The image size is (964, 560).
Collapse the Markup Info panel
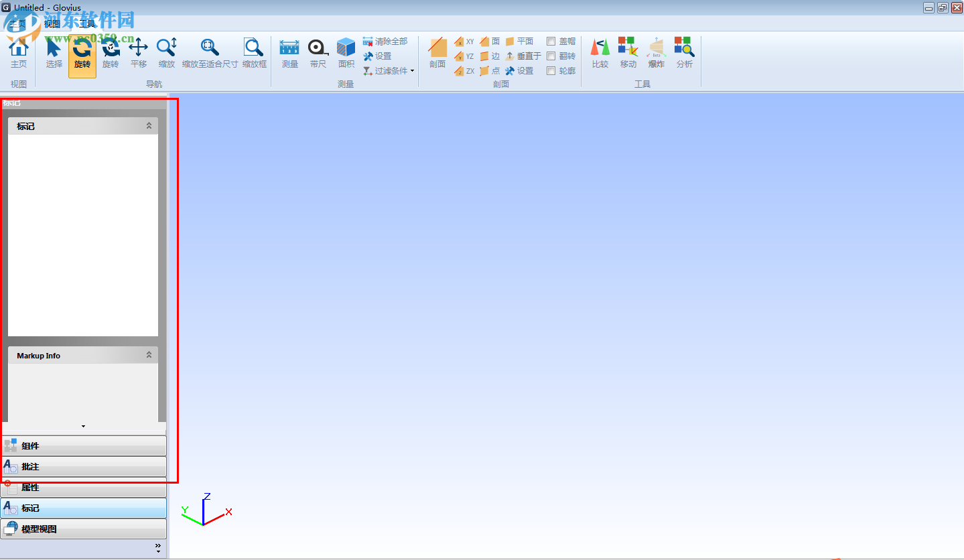pyautogui.click(x=148, y=355)
